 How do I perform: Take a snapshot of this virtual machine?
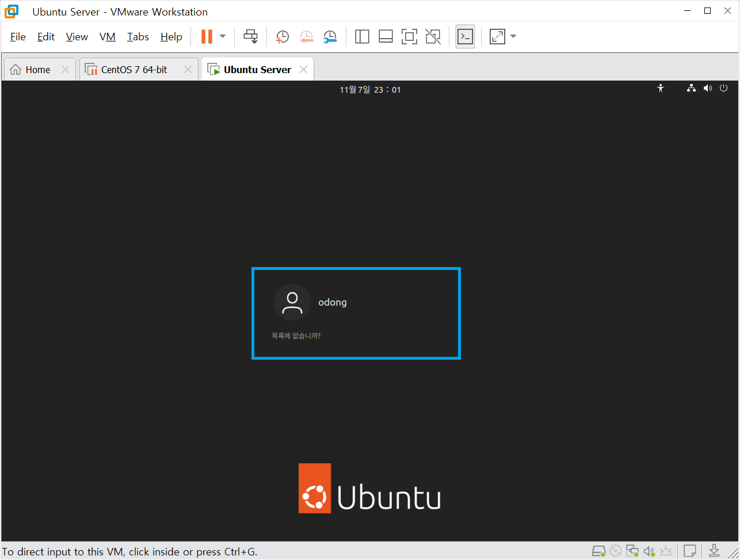(282, 37)
